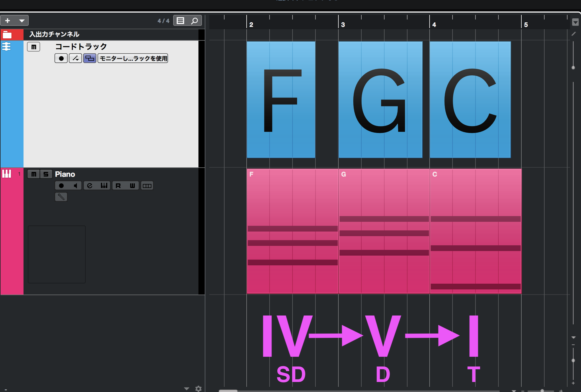Toggle monitor speaker on Piano track
This screenshot has width=581, height=392.
point(75,186)
